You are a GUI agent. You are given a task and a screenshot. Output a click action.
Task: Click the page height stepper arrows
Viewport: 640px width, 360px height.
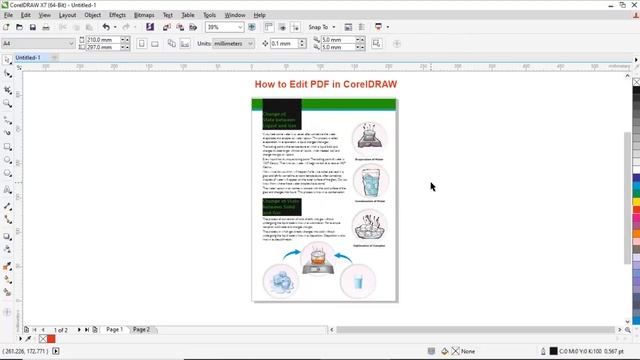pos(125,47)
